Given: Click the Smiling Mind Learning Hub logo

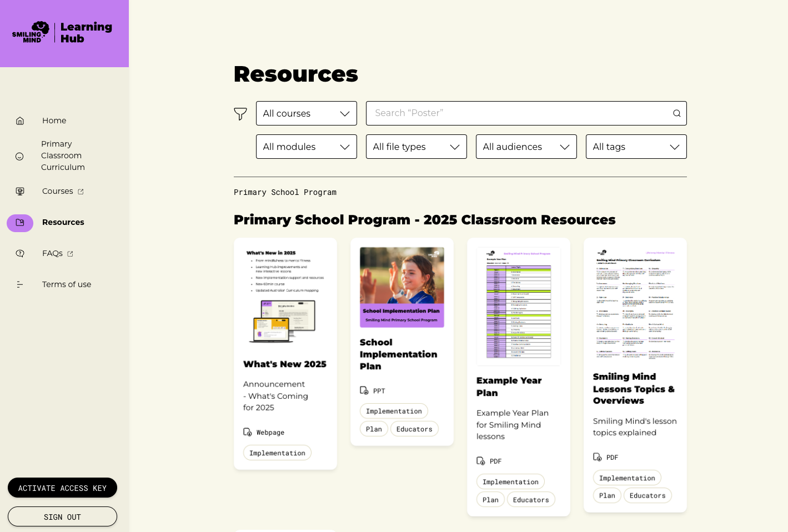Looking at the screenshot, I should pyautogui.click(x=62, y=32).
